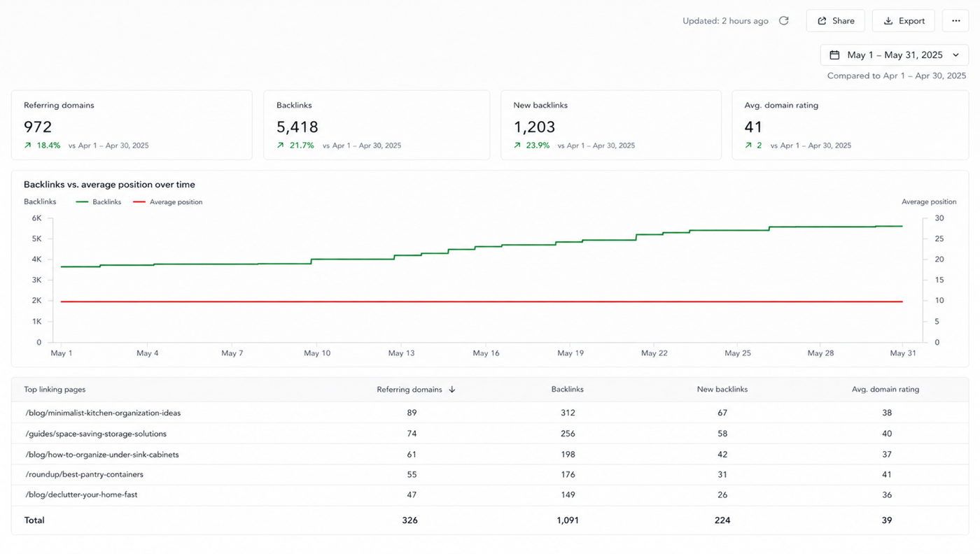Toggle the Average position legend entry
The width and height of the screenshot is (980, 554).
pyautogui.click(x=167, y=202)
